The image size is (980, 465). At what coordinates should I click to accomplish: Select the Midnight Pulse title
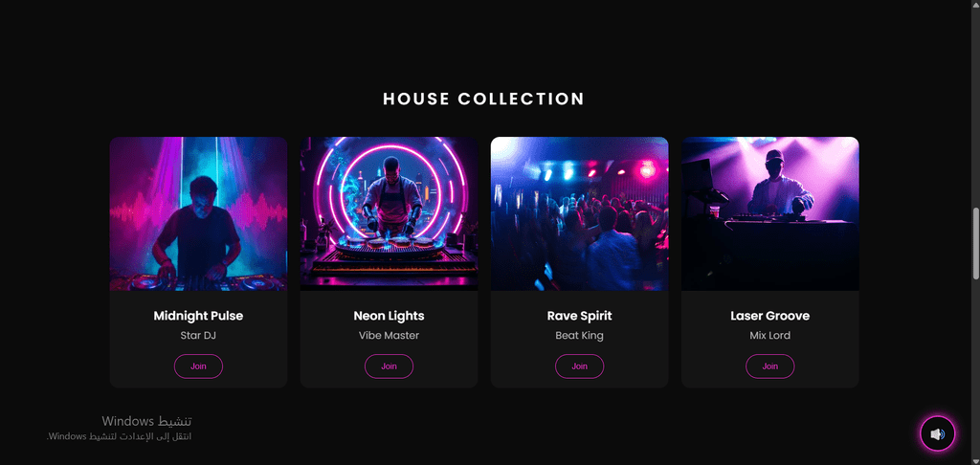point(198,316)
